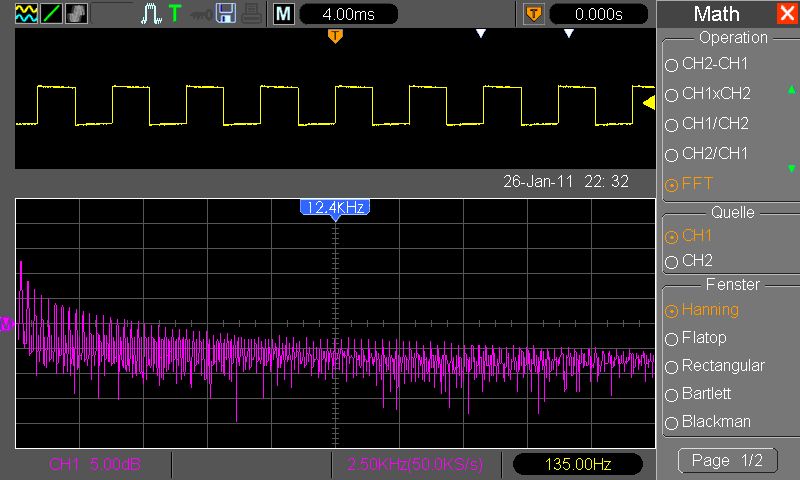
Task: Click the right white triangle marker above waveform
Action: pos(569,34)
